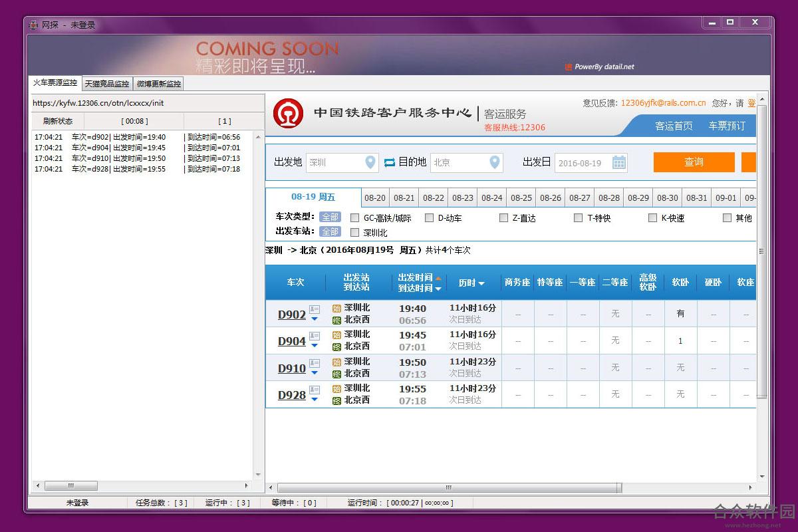Click the 终 terminus icon in the D928 row
Screen dimensions: 798x532
click(x=336, y=400)
